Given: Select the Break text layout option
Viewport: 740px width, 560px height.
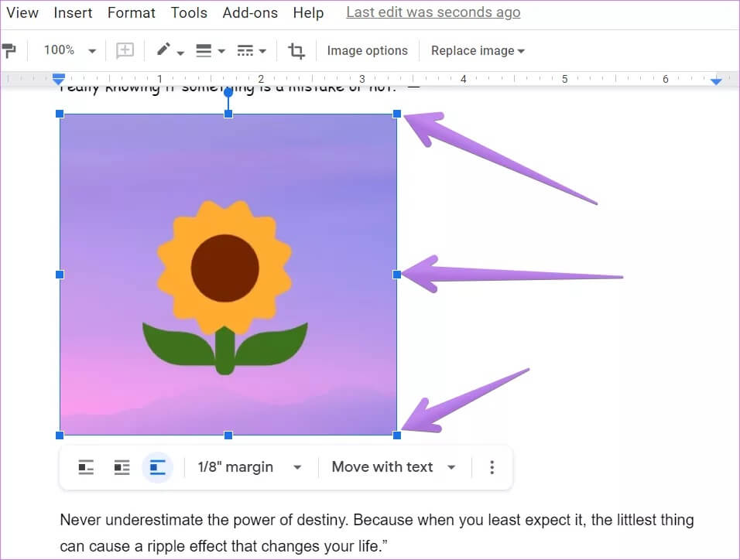Looking at the screenshot, I should coord(158,467).
